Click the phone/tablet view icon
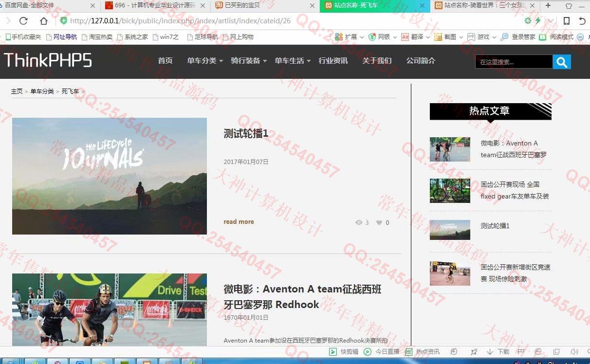 click(x=567, y=21)
